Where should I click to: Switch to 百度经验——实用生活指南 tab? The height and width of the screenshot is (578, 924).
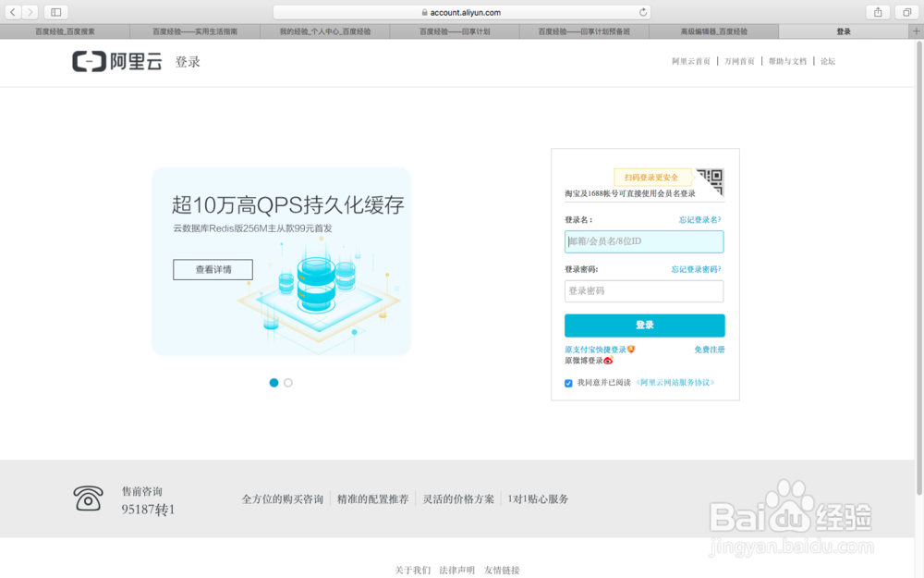tap(195, 31)
